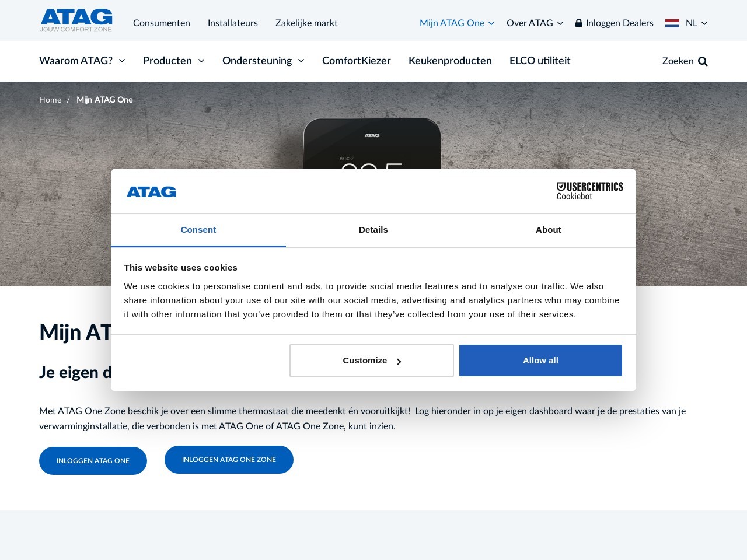Click the Dutch flag icon
747x560 pixels.
tap(672, 23)
